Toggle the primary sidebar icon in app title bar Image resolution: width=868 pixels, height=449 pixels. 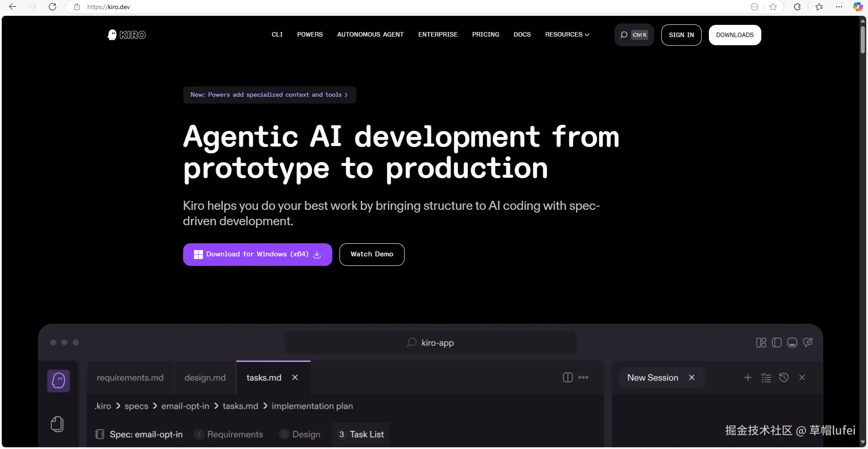coord(777,343)
